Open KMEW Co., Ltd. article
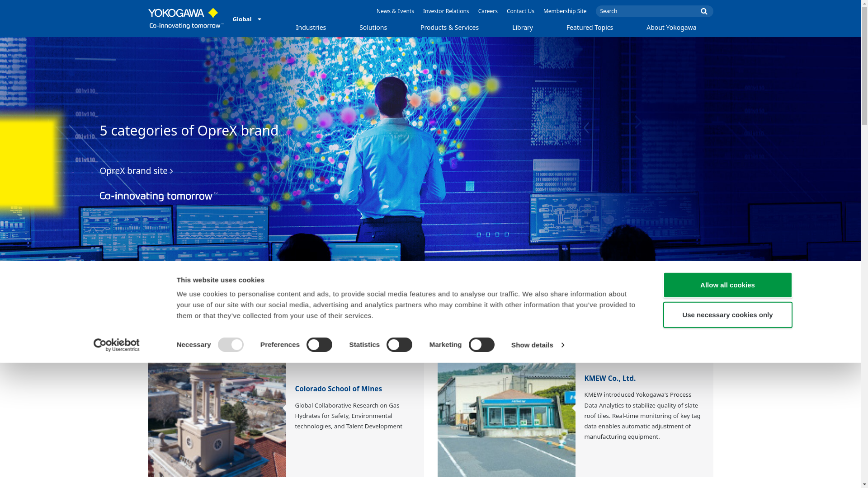The image size is (868, 488). pyautogui.click(x=610, y=378)
